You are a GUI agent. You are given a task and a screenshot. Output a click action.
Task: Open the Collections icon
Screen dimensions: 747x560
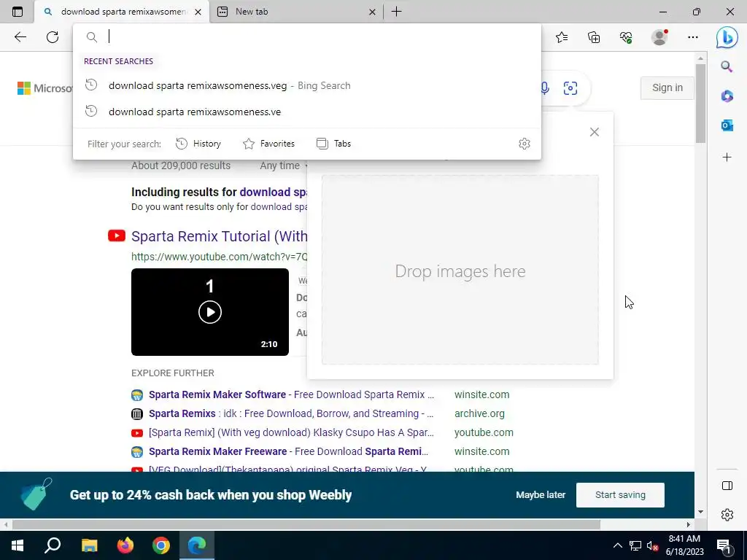(x=594, y=37)
